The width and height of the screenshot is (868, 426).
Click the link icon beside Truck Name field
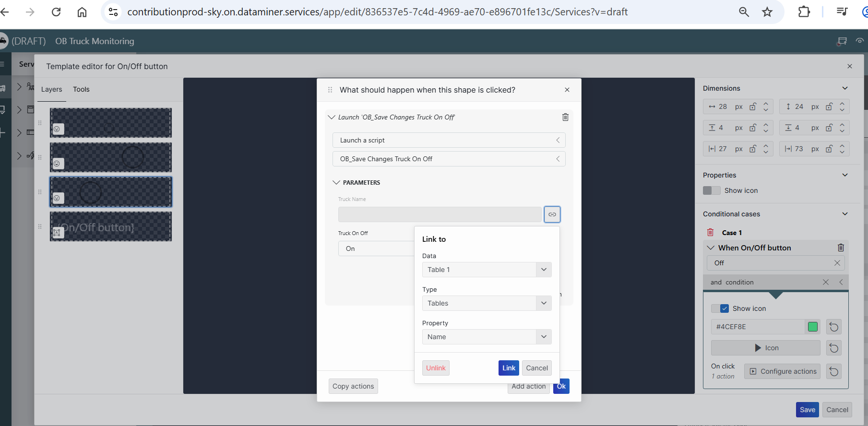coord(552,214)
